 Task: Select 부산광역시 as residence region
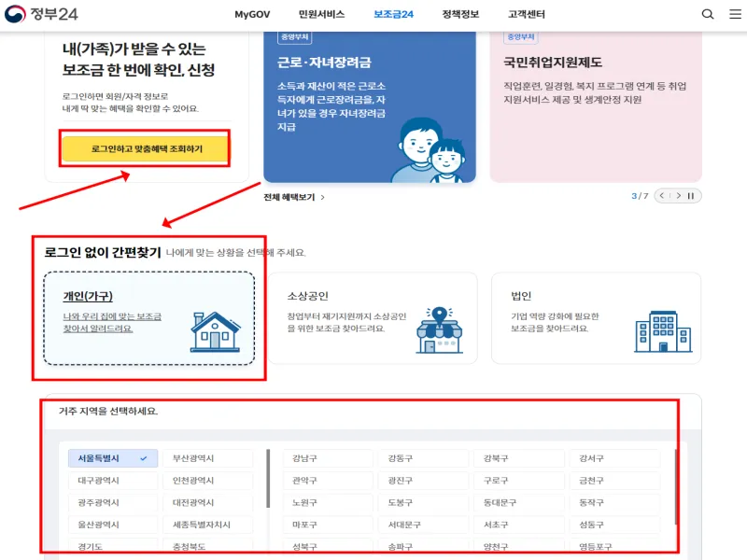tap(206, 458)
